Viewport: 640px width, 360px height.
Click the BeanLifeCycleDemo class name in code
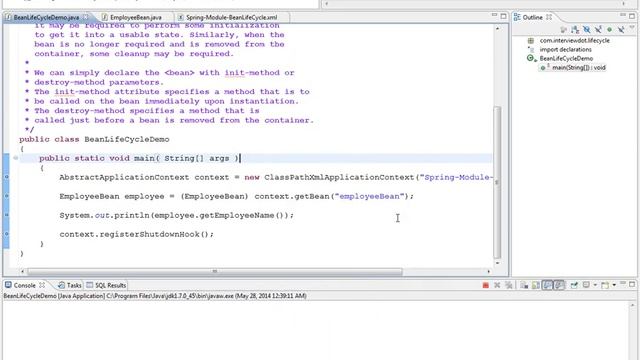[x=127, y=139]
